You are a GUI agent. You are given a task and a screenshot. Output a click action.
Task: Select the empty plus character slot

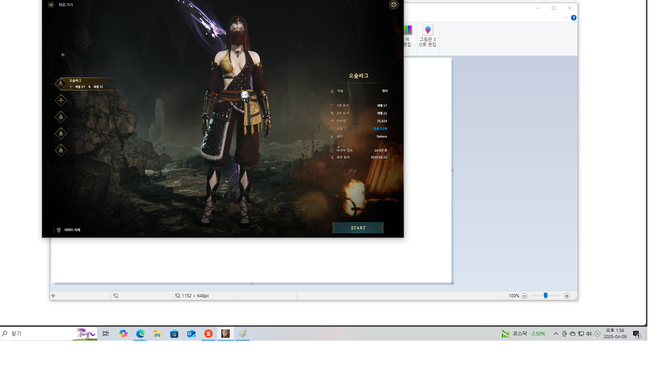(x=61, y=100)
